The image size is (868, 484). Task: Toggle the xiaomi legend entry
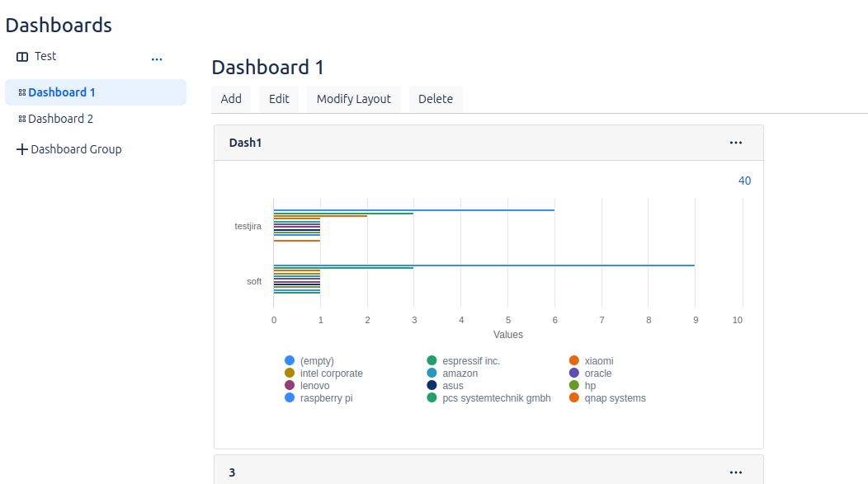click(x=598, y=361)
